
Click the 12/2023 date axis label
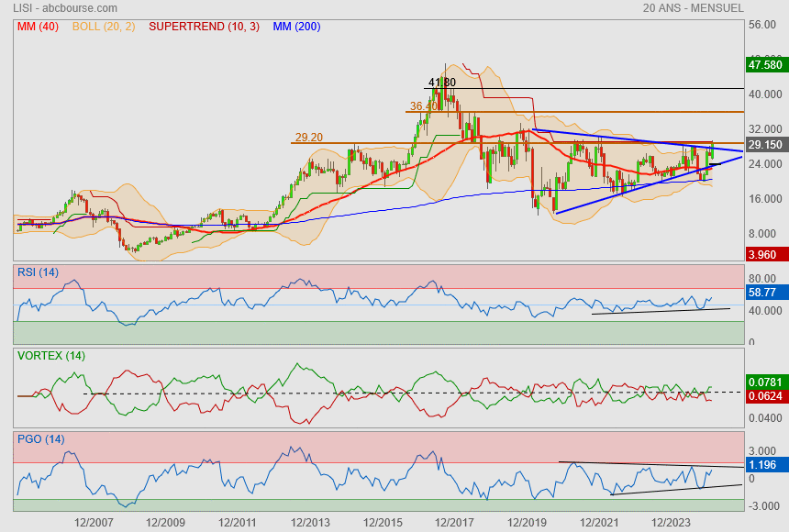671,523
